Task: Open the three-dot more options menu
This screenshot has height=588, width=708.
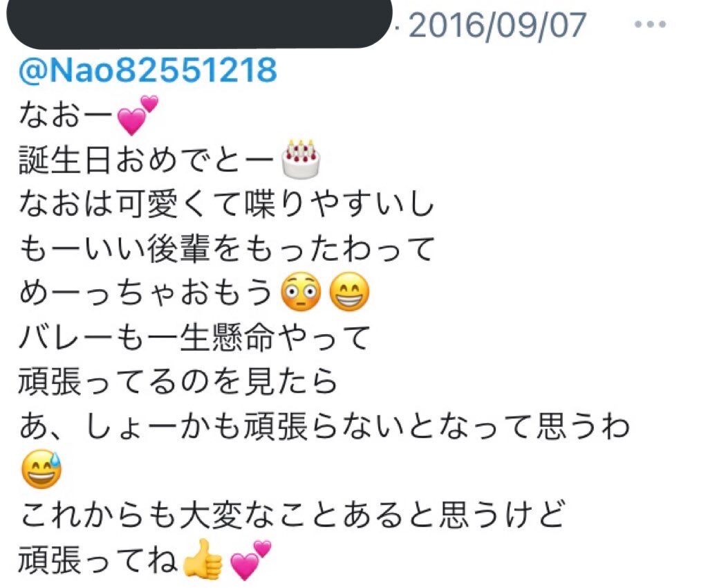Action: [x=650, y=24]
